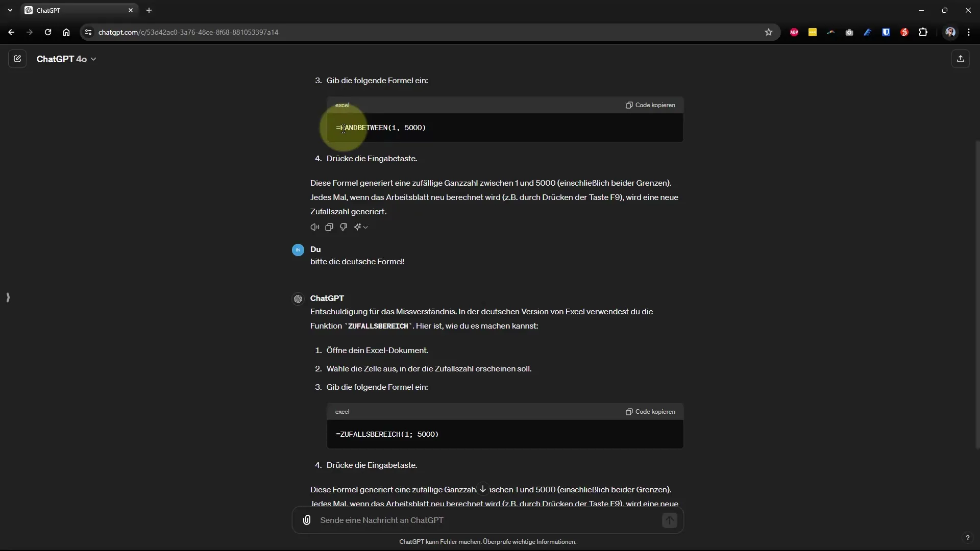Open the browser home page

coord(66,32)
